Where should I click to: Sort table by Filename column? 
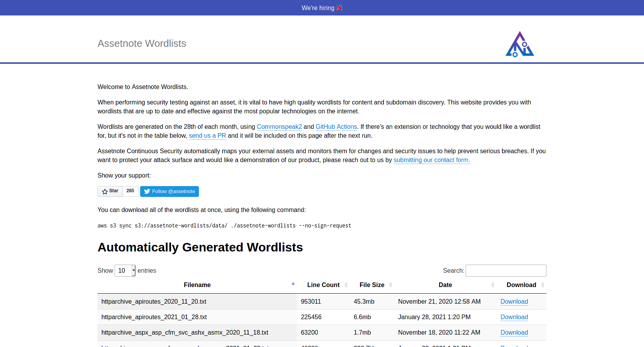pos(197,285)
